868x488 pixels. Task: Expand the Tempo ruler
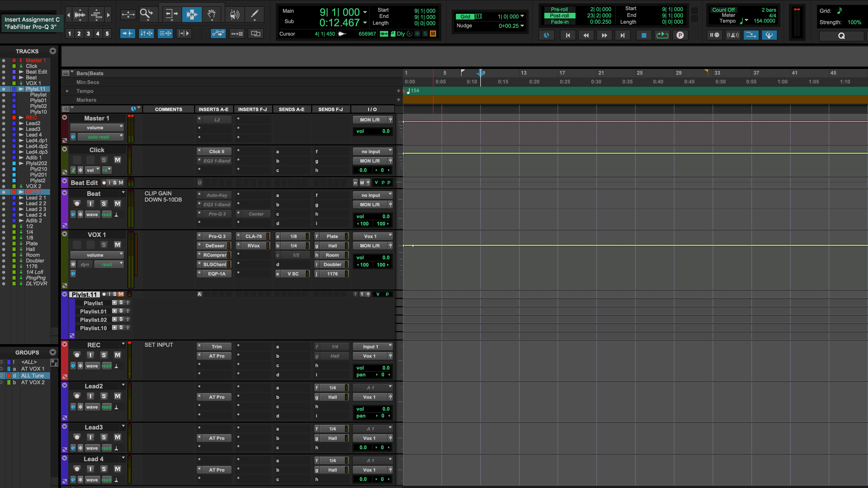tap(67, 91)
